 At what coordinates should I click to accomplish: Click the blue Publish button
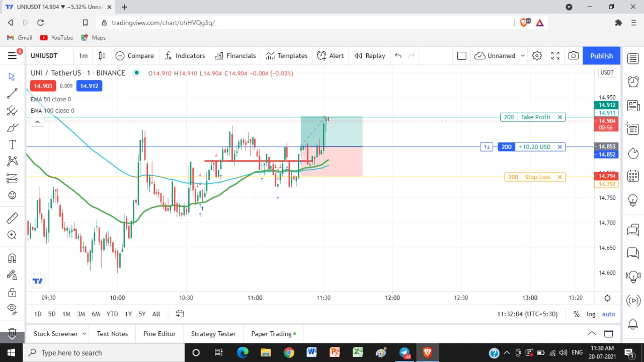point(601,56)
